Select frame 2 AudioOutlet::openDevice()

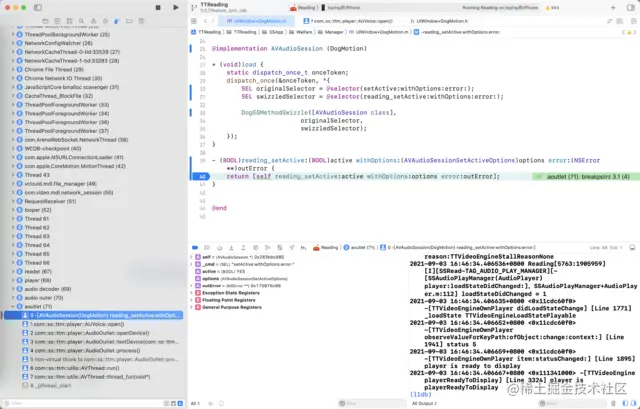(93, 333)
